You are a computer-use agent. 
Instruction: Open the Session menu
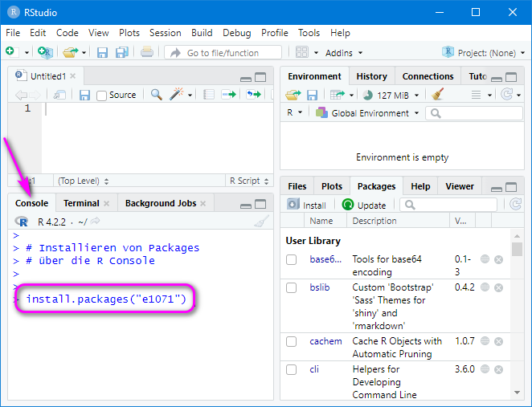166,33
